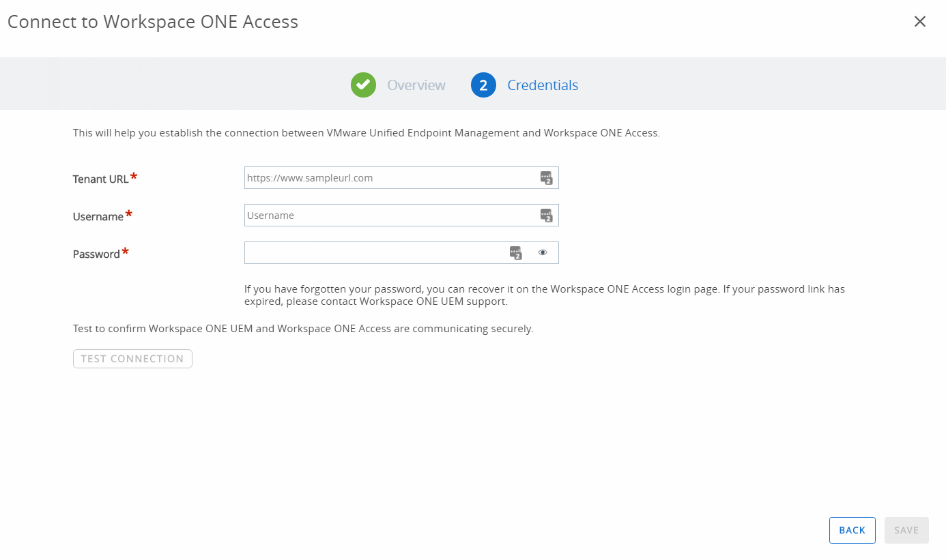Open password manager icon in Tenant URL field
This screenshot has height=560, width=946.
[546, 178]
